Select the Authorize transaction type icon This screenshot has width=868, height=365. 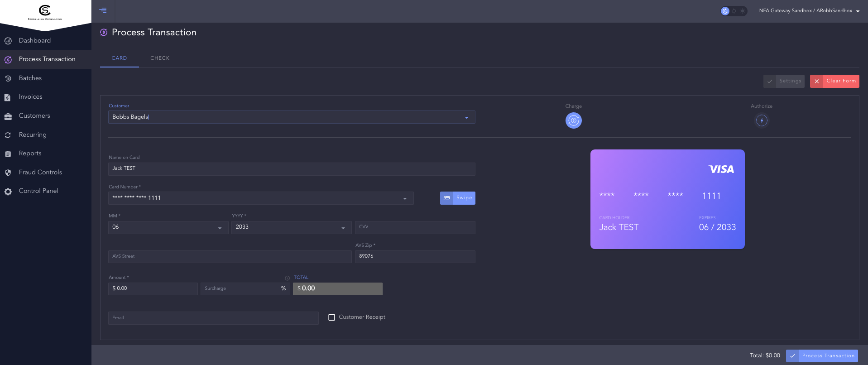click(x=762, y=120)
